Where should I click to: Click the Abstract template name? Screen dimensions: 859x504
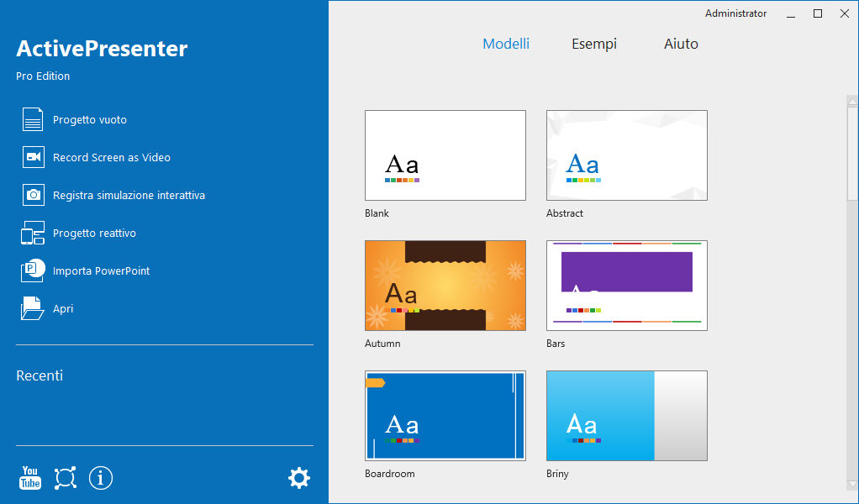(x=565, y=213)
